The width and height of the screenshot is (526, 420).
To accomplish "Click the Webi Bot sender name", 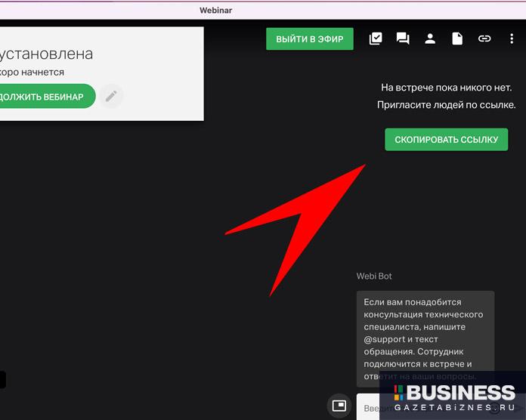I will [375, 276].
